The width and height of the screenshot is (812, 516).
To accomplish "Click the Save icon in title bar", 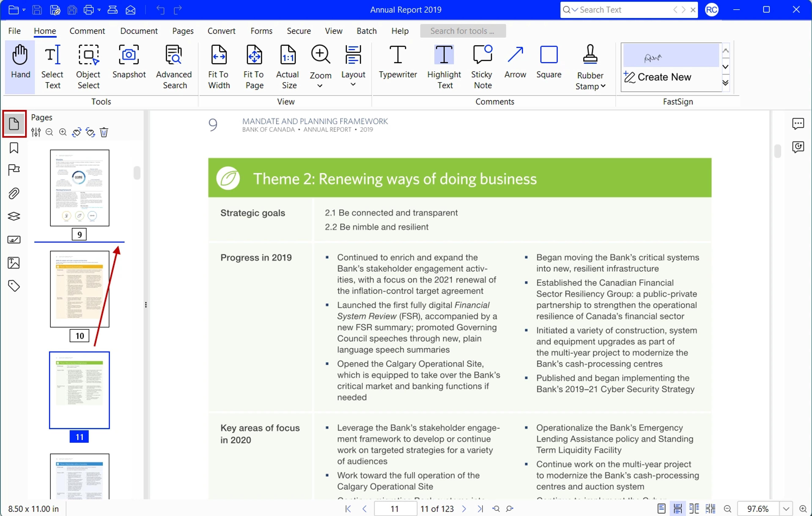I will click(37, 10).
